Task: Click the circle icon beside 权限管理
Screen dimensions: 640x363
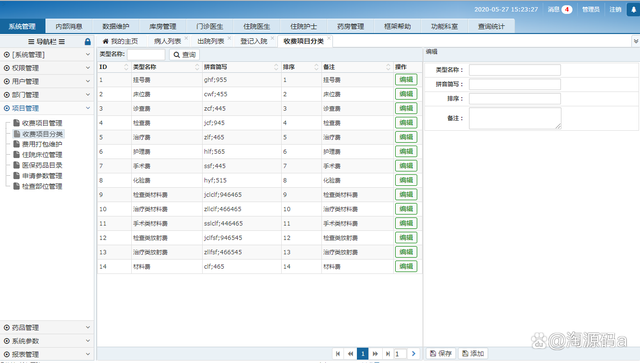Action: point(7,68)
